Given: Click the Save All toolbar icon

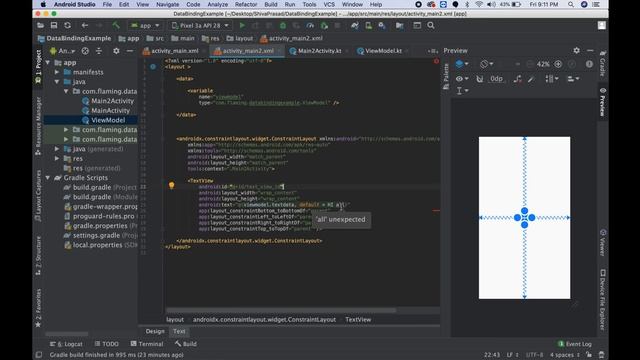Looking at the screenshot, I should click(x=54, y=25).
